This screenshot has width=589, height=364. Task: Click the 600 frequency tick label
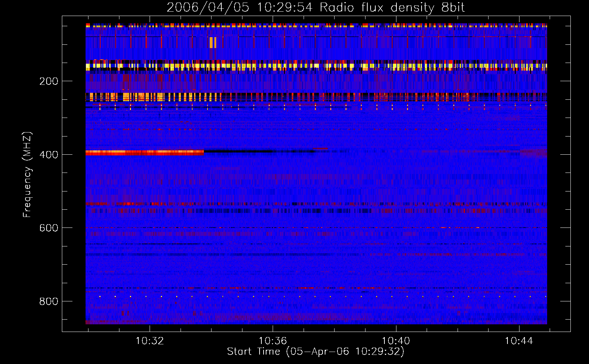coord(49,228)
